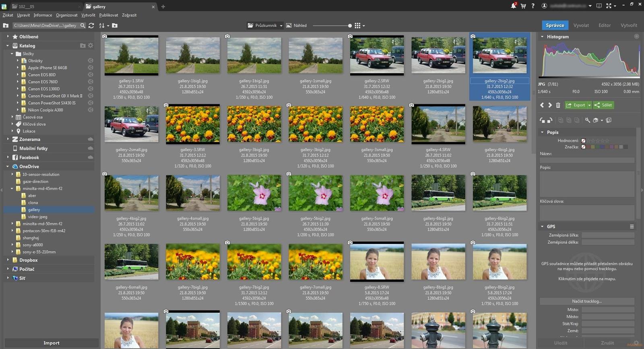Clear rating with Hodnocení no-rating box

point(583,140)
